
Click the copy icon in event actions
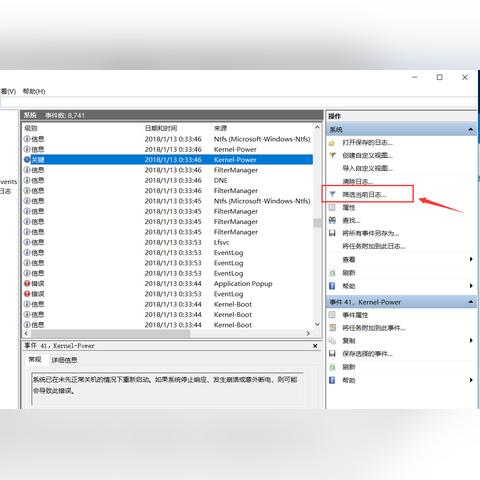(x=332, y=341)
